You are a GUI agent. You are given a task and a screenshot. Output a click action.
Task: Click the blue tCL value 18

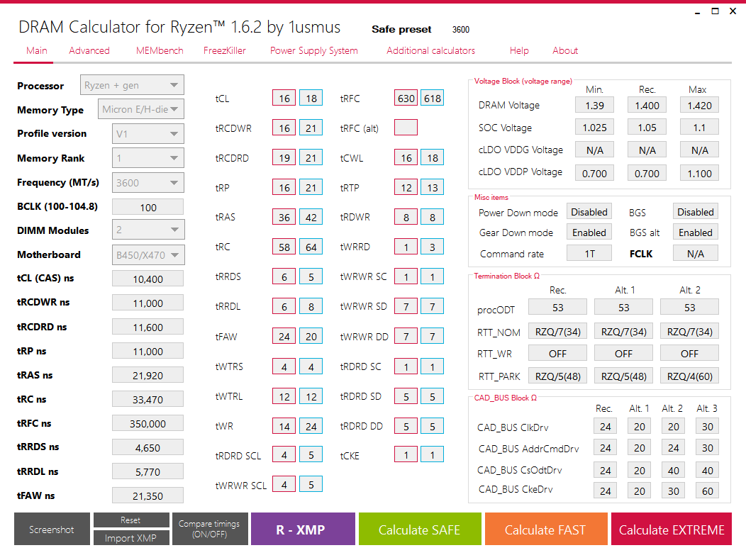[311, 98]
